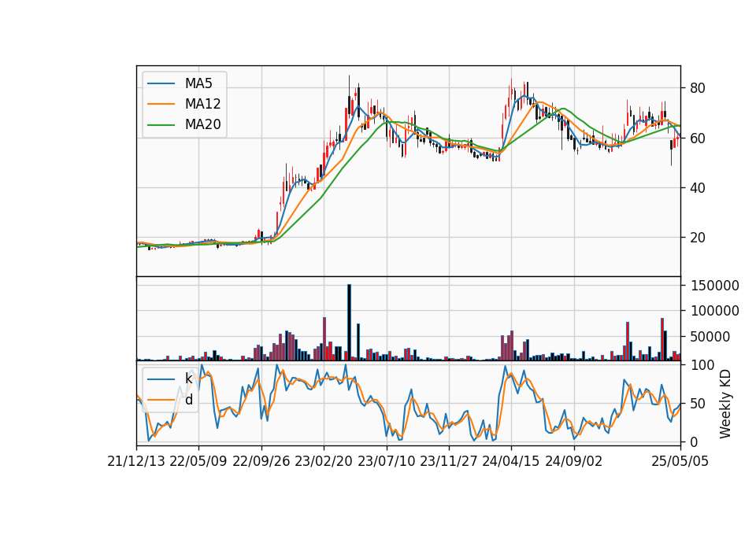This screenshot has width=756, height=543.
Task: Click the 25/05/05 date tick label
Action: 680,461
